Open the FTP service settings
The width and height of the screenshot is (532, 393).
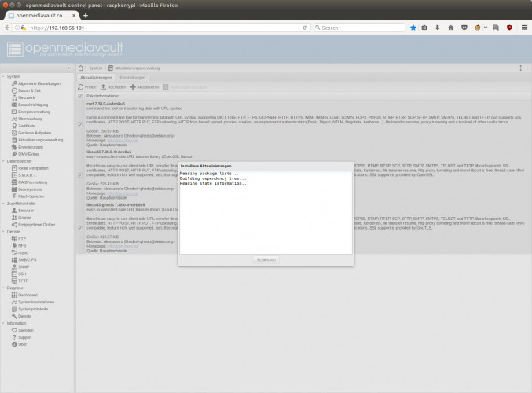click(19, 239)
